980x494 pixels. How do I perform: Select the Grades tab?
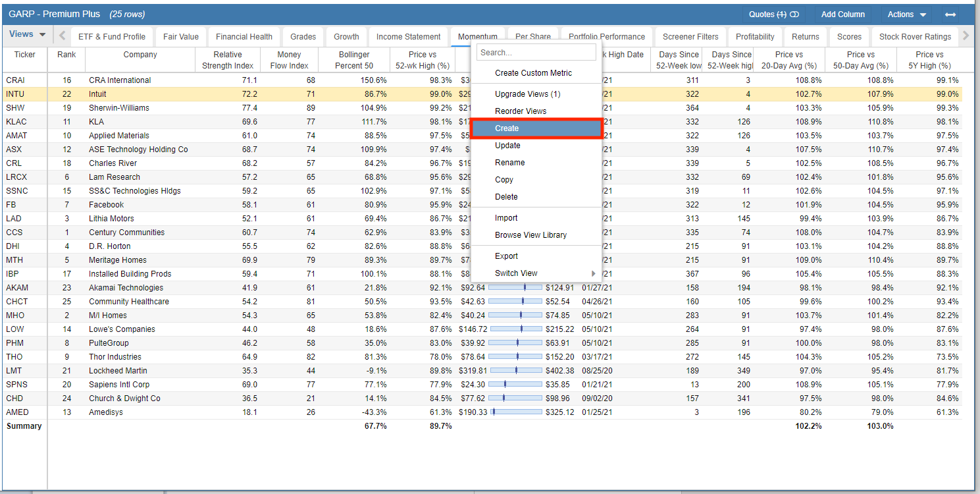[x=303, y=37]
